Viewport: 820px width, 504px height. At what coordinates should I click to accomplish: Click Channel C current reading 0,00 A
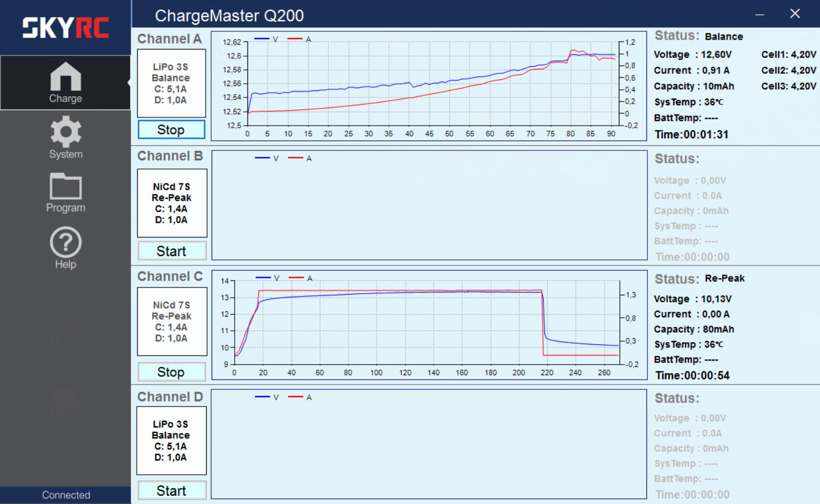point(715,314)
